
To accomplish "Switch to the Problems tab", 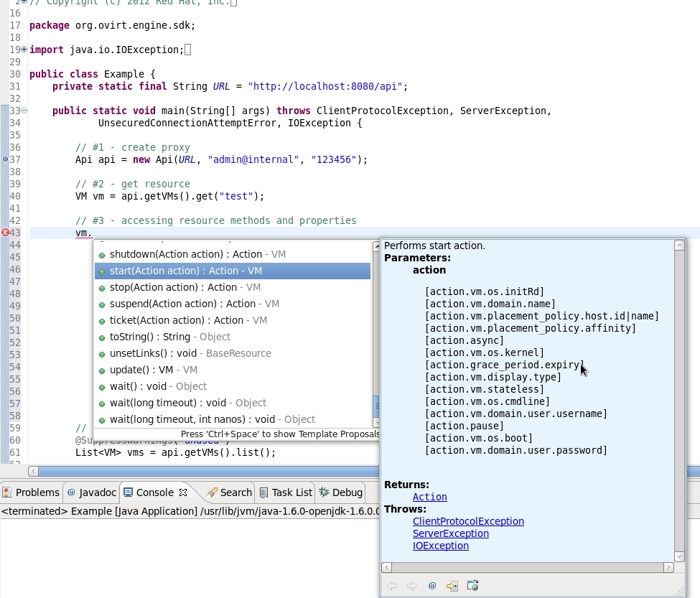I will [31, 492].
